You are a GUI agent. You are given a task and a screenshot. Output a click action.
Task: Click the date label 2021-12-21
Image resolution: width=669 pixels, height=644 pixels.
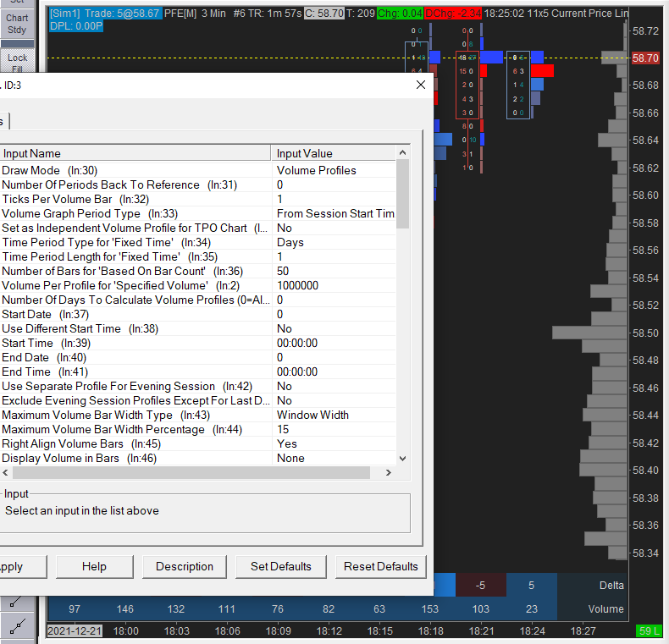[75, 630]
